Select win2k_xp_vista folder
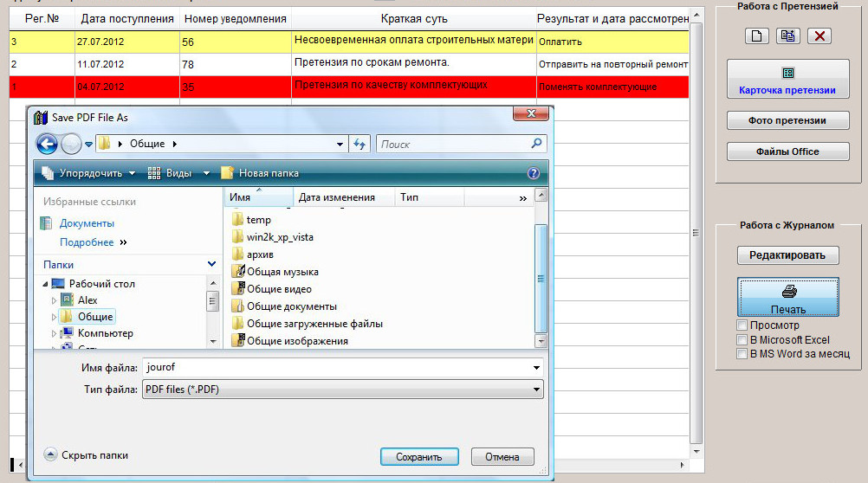The height and width of the screenshot is (483, 868). click(x=280, y=237)
